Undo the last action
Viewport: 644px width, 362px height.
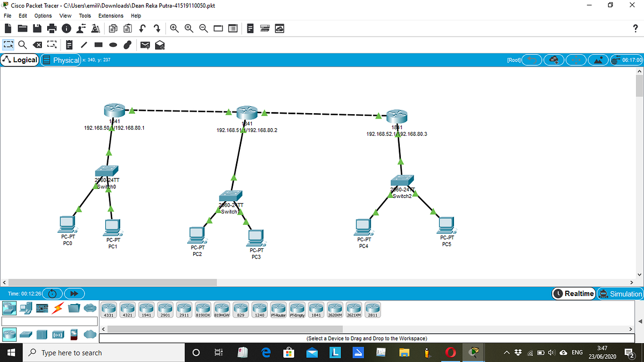tap(143, 28)
